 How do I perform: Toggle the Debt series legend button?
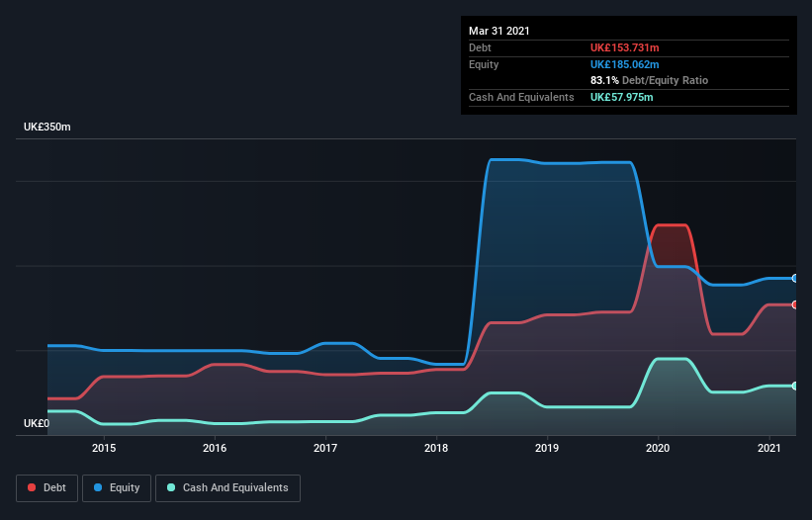(x=47, y=488)
